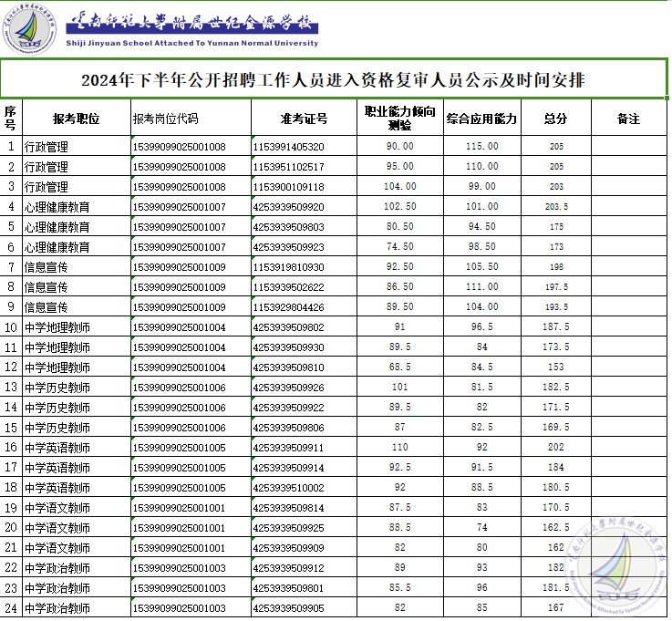672x621 pixels.
Task: Select 中学政治教师 cell in row 24
Action: coord(57,608)
